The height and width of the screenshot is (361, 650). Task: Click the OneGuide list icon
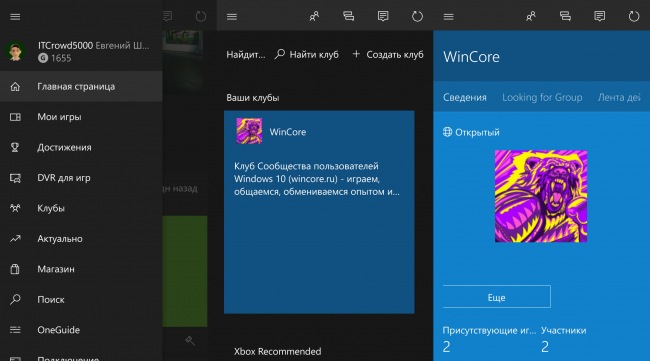click(15, 330)
